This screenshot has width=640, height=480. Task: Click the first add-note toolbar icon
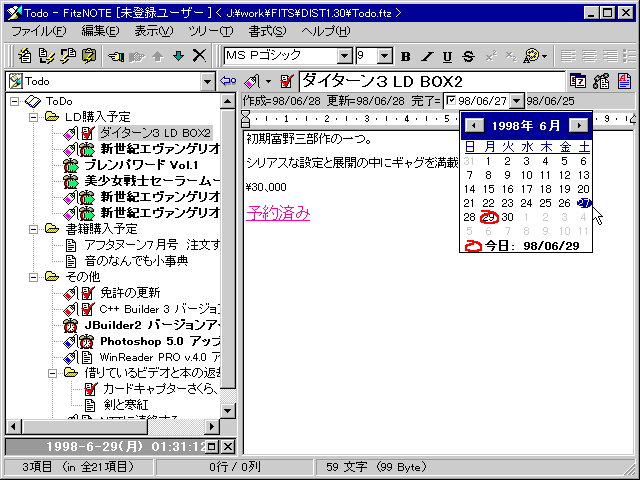coord(24,56)
